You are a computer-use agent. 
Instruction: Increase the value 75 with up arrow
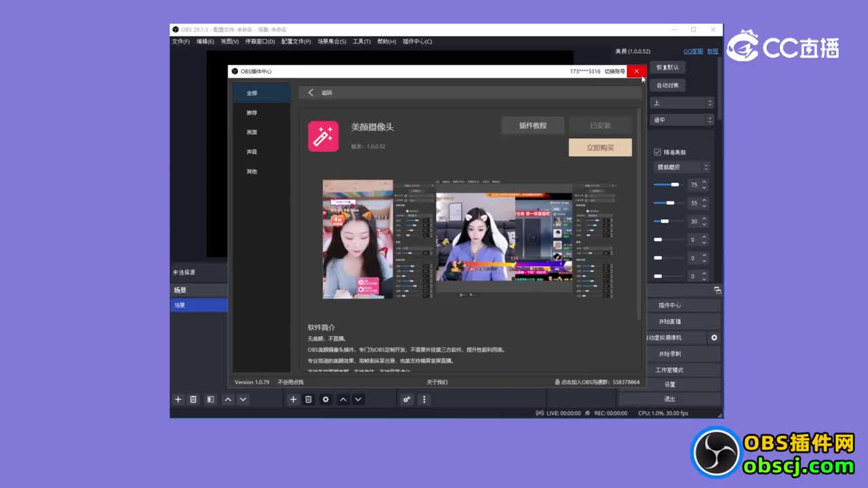point(705,182)
